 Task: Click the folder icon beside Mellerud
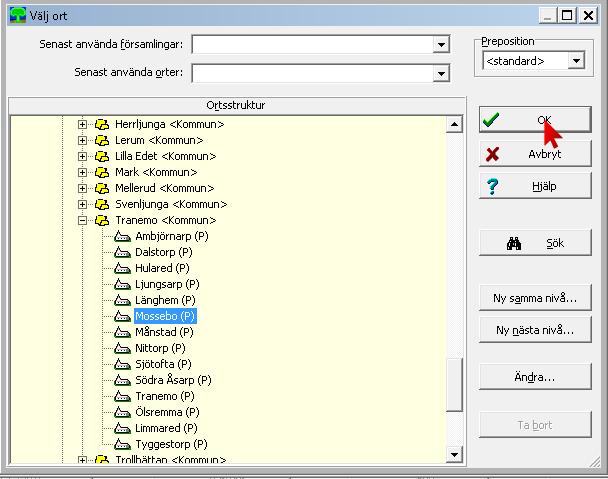102,188
